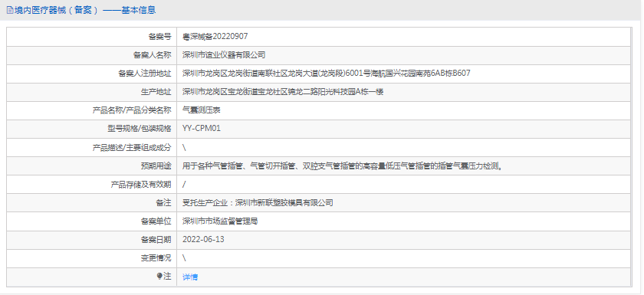
Task: Click the 备案日期 label
Action: (156, 240)
